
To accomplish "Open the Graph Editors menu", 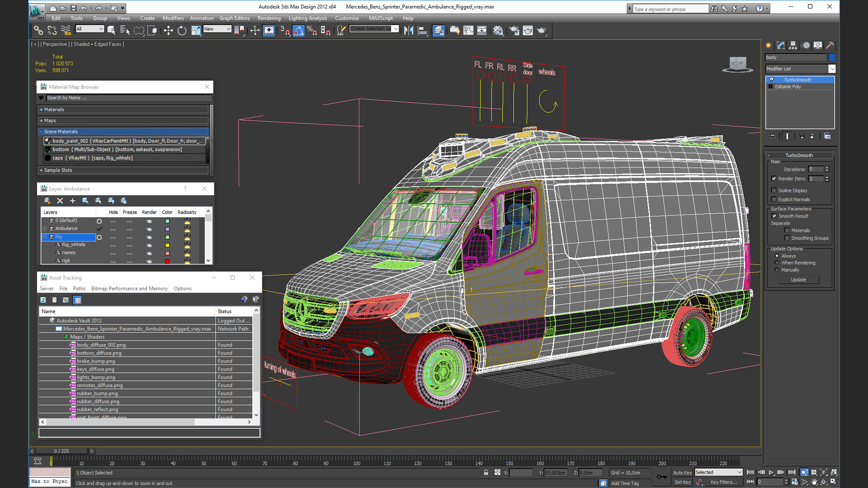I will click(x=235, y=18).
